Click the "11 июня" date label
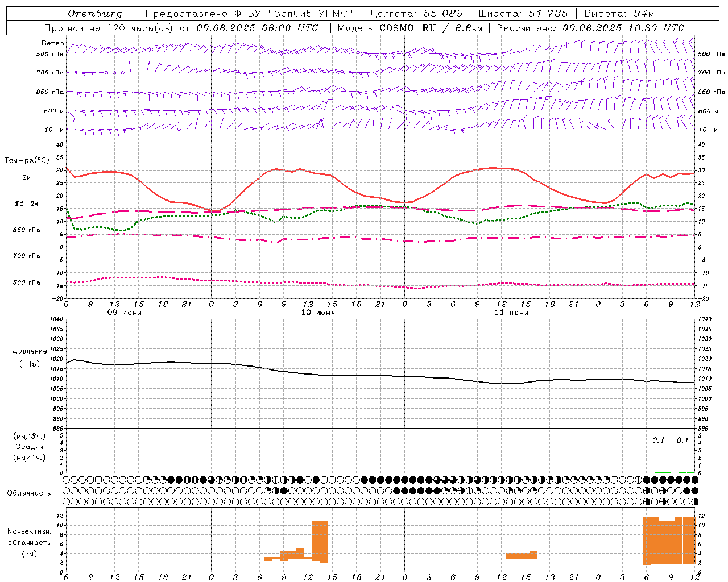 (511, 313)
